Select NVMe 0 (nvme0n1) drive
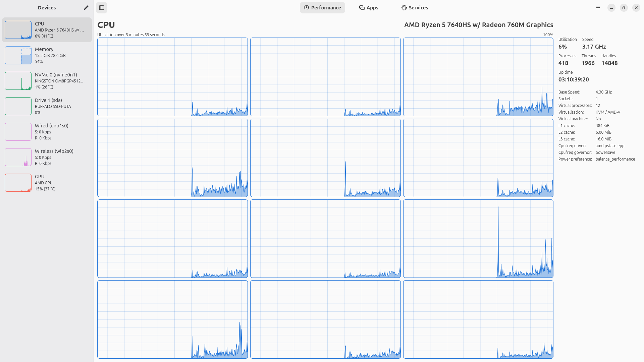Image resolution: width=644 pixels, height=362 pixels. pos(47,81)
